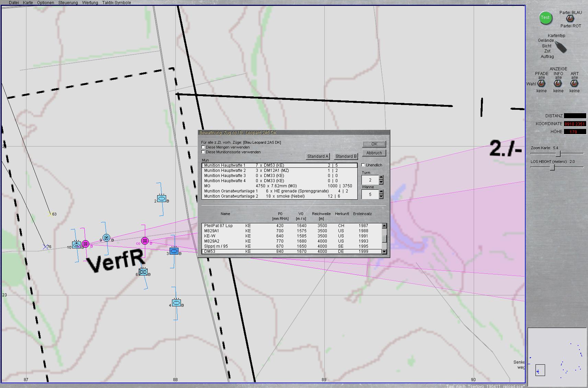Click armored unit symbol number 2
Screen dimensions: 588x388
tap(162, 199)
